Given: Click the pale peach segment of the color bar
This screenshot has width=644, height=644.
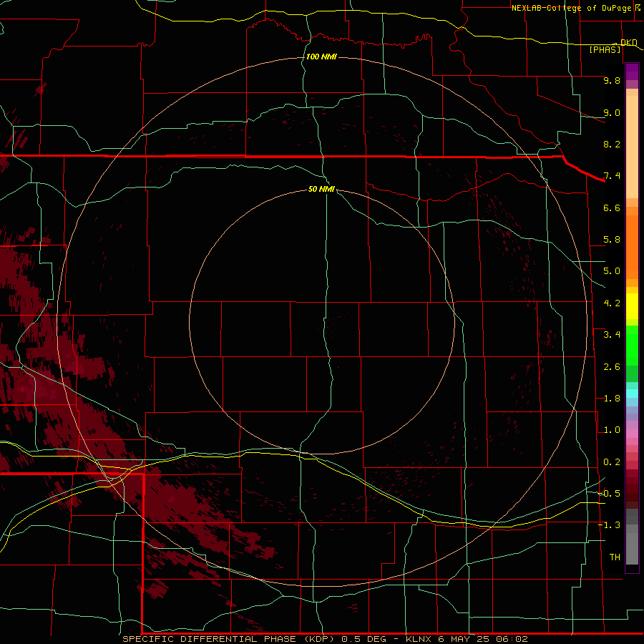Looking at the screenshot, I should pyautogui.click(x=632, y=147).
